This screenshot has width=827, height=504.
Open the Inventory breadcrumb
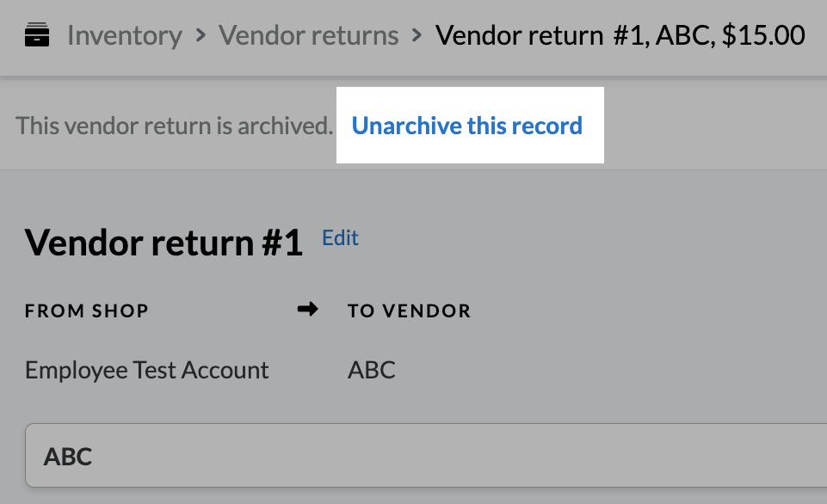click(x=125, y=36)
